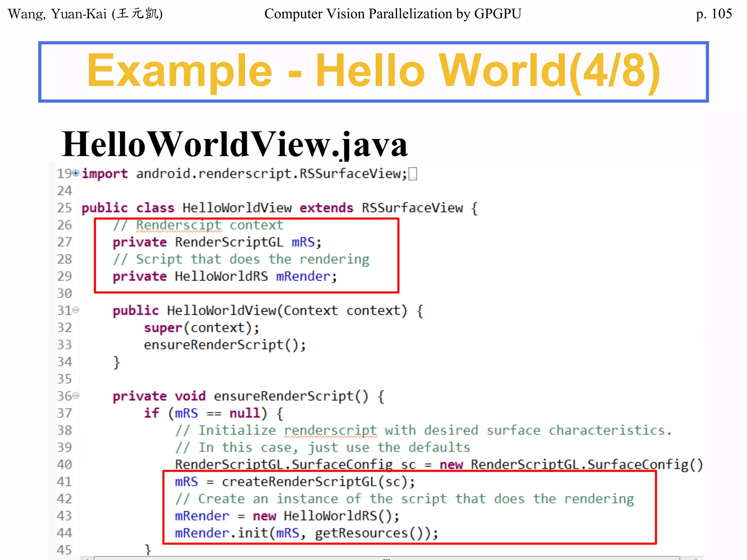This screenshot has width=747, height=560.
Task: Click the author name 'Wang, Yuan-Kai'
Action: pyautogui.click(x=57, y=14)
